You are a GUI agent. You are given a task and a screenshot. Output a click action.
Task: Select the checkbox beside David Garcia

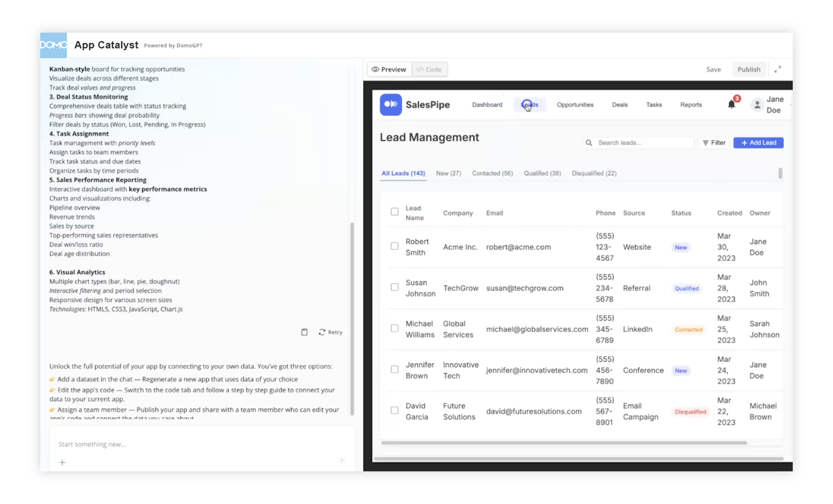click(394, 411)
